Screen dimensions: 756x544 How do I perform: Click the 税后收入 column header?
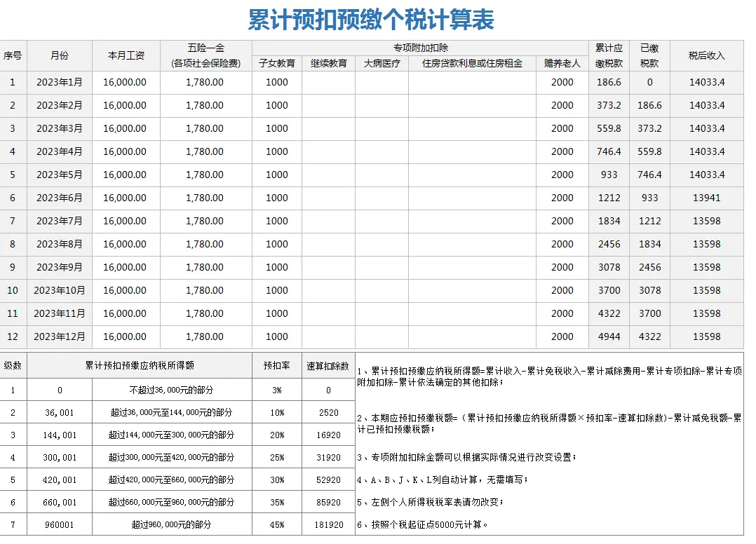tap(706, 55)
